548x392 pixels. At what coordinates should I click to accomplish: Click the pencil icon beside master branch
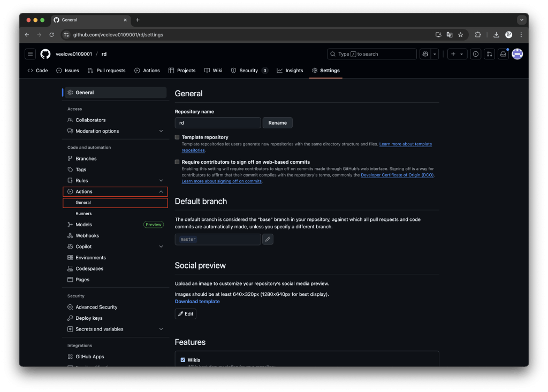click(x=268, y=239)
